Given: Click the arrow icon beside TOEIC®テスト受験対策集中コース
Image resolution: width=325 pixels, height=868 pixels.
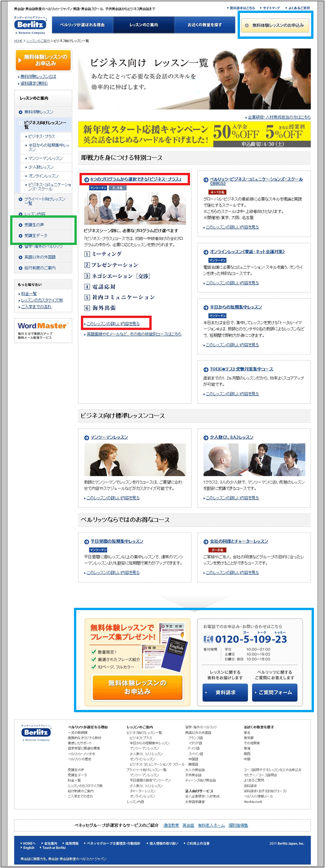Looking at the screenshot, I should point(206,369).
